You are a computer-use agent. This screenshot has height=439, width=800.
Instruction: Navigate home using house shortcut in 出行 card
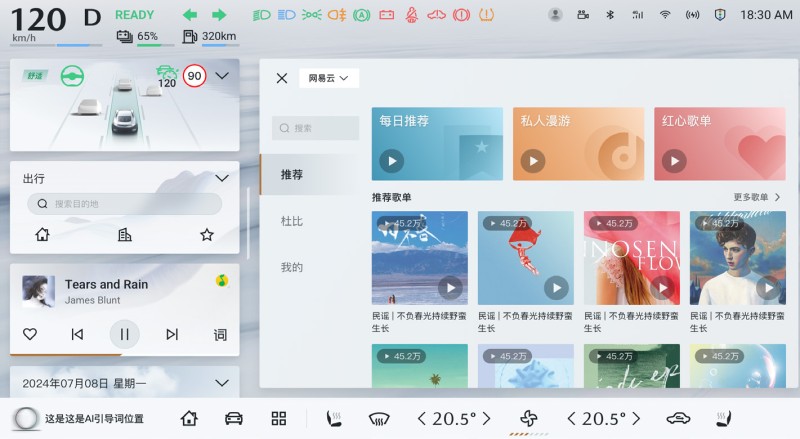click(42, 235)
